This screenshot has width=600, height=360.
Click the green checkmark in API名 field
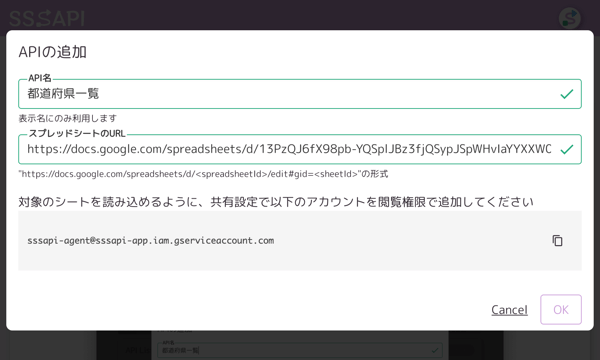[x=567, y=94]
